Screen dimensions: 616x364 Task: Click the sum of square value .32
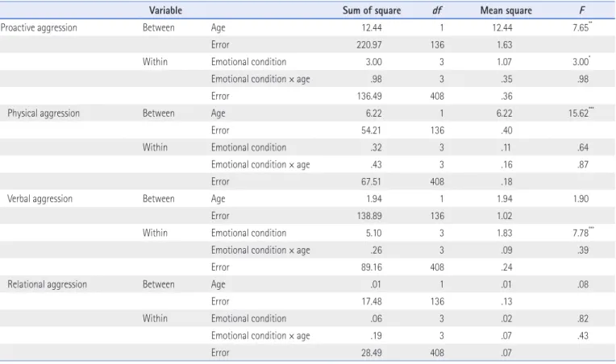[376, 147]
